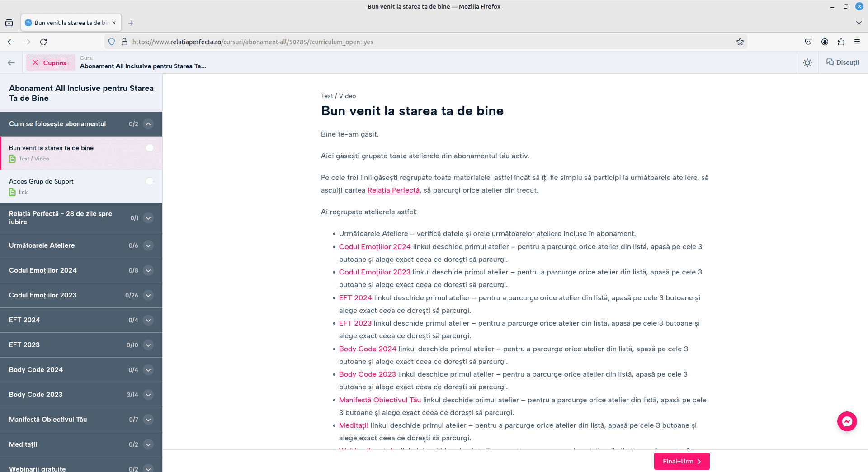Mark Acces Grup de Suport complete
Screen dimensions: 868x472
(x=150, y=181)
